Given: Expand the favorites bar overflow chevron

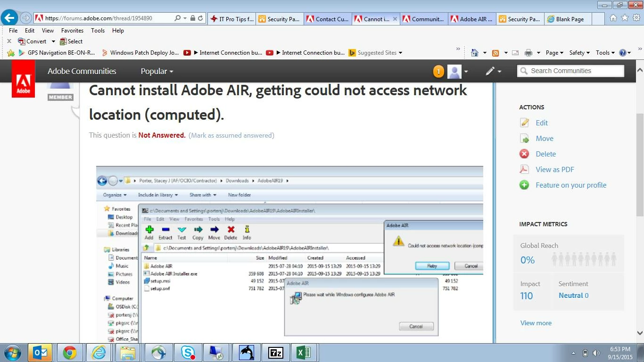Looking at the screenshot, I should [458, 49].
